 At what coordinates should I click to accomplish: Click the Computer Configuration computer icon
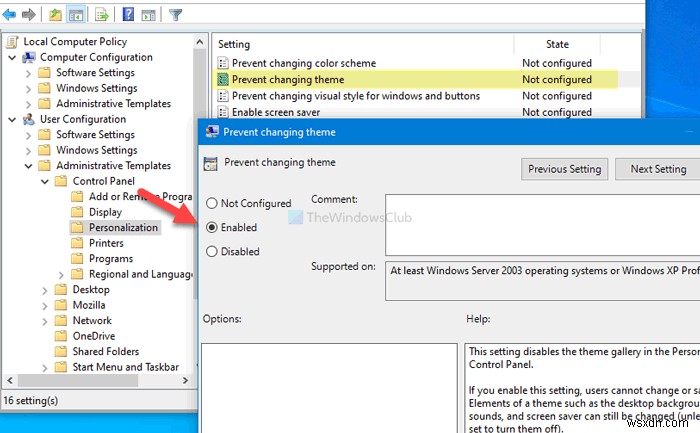tap(29, 58)
